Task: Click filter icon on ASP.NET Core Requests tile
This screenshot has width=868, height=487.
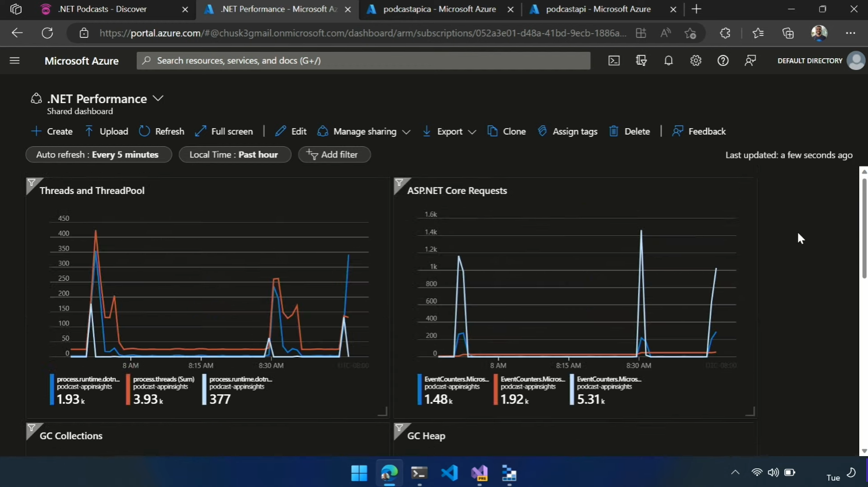Action: click(x=399, y=184)
